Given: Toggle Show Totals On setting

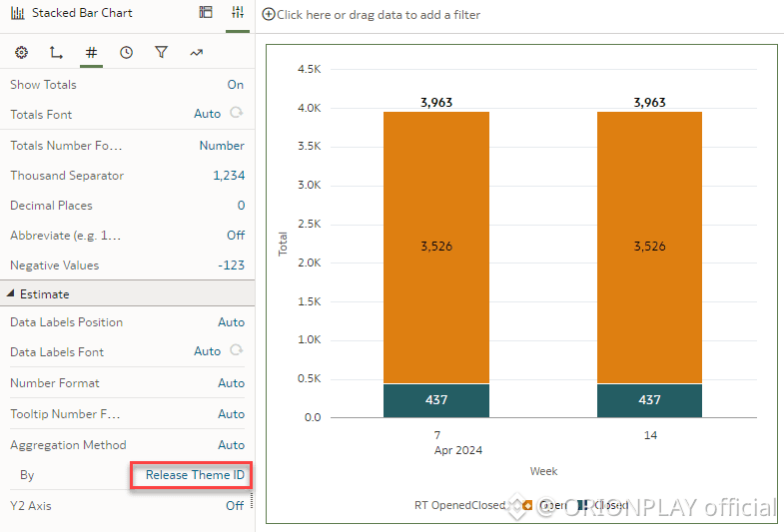Looking at the screenshot, I should (x=235, y=85).
